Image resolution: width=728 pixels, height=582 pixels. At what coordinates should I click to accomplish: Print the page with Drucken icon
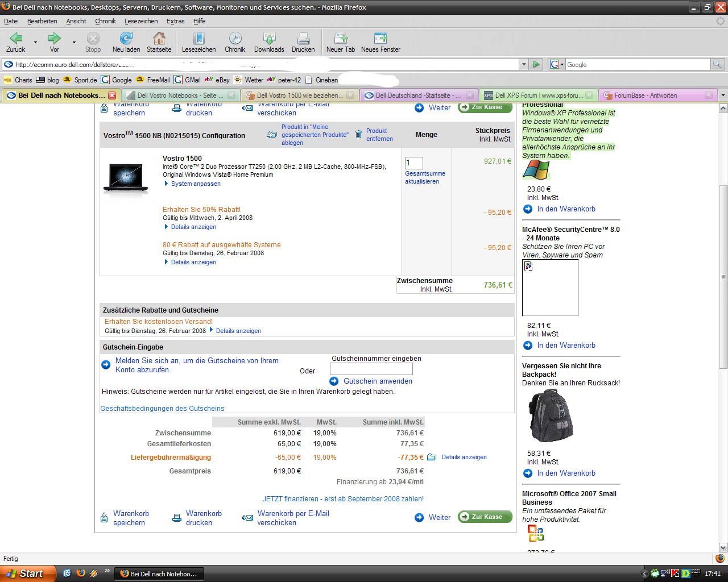point(303,39)
